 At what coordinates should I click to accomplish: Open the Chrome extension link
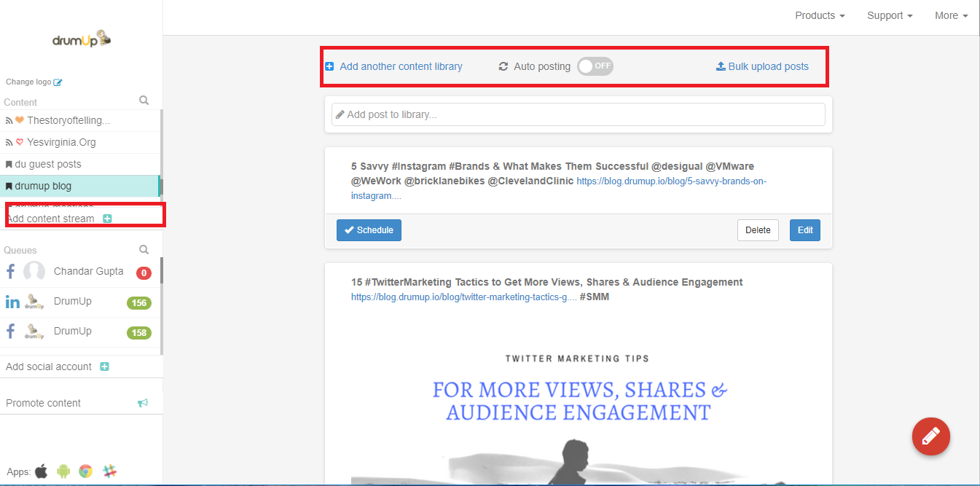click(x=86, y=471)
